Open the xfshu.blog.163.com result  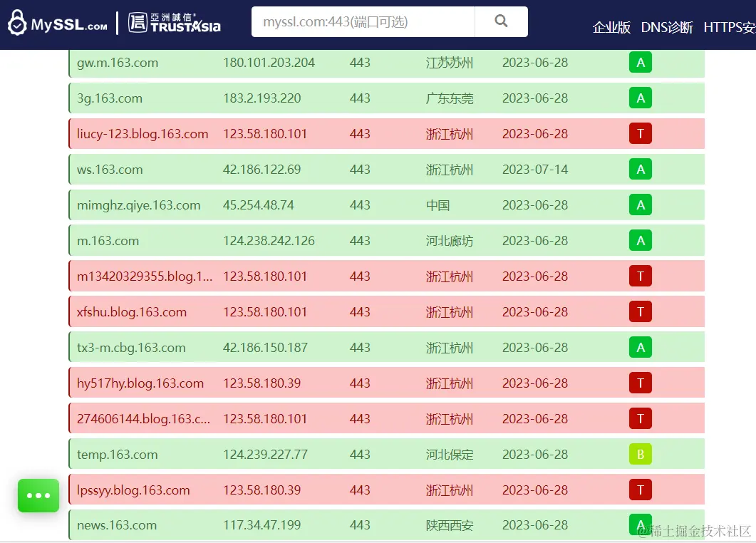pyautogui.click(x=132, y=312)
